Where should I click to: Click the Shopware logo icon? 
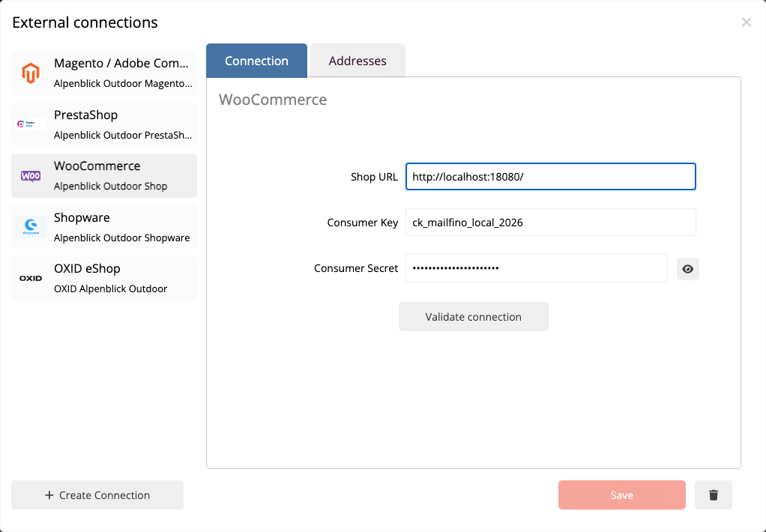tap(31, 227)
